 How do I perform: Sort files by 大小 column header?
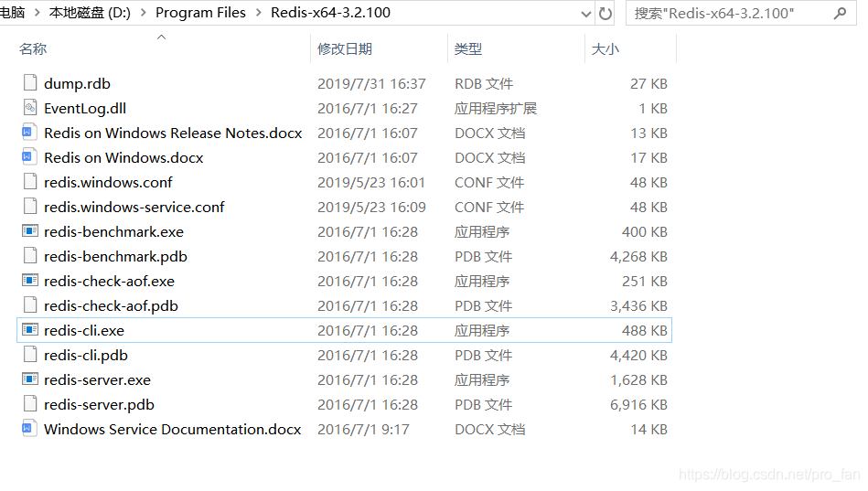coord(605,49)
